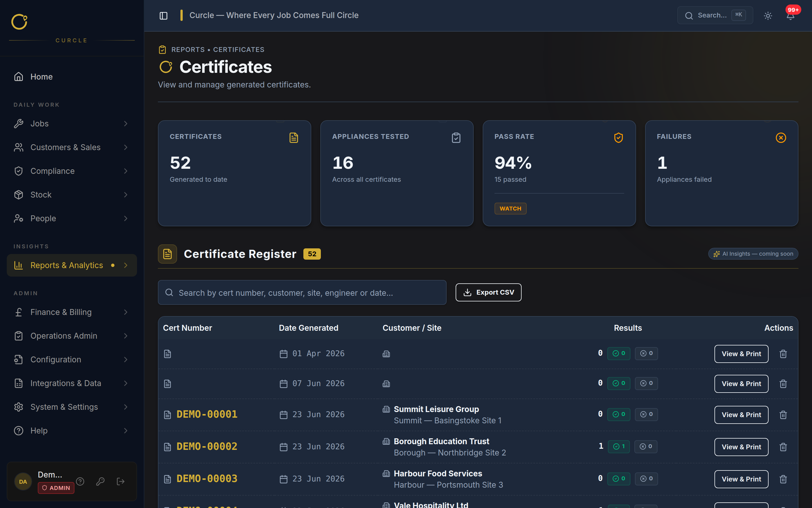View & Print the 01 Apr 2026 certificate
The image size is (812, 508).
pos(741,354)
